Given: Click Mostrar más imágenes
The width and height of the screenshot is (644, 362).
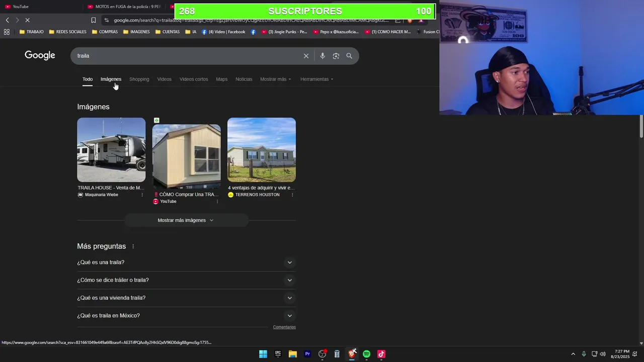Looking at the screenshot, I should 186,220.
